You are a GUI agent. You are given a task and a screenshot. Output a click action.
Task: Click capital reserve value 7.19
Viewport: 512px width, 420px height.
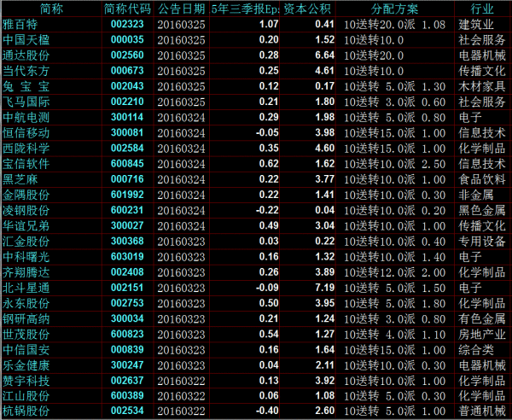(x=325, y=288)
